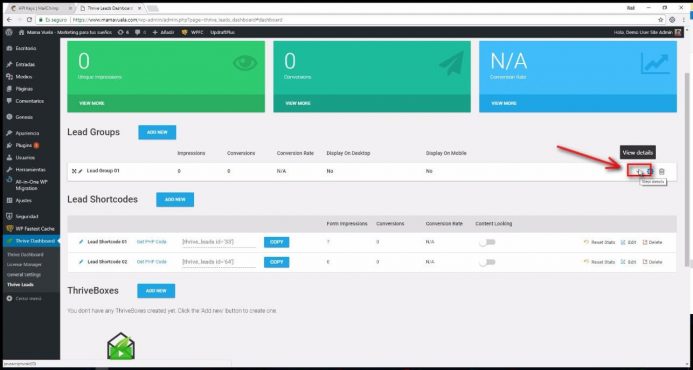The width and height of the screenshot is (693, 370).
Task: Click Get PHP Code for Lead Shortcode 02
Action: [152, 262]
